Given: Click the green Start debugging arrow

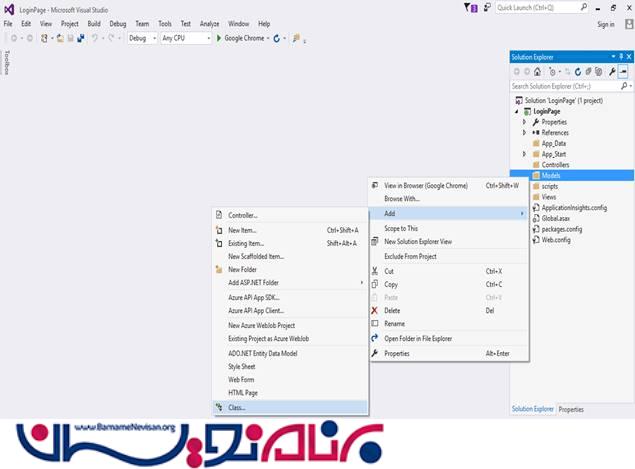Looking at the screenshot, I should pos(219,38).
